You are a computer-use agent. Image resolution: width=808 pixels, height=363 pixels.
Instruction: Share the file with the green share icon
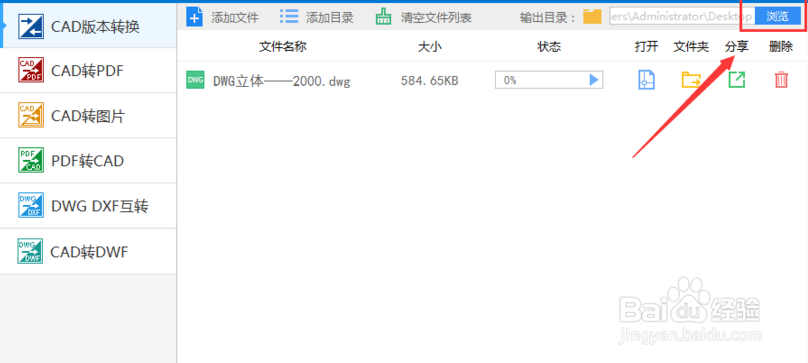point(737,80)
